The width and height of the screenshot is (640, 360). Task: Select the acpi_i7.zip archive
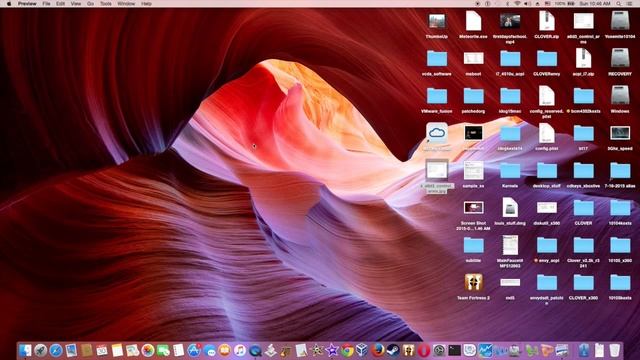[583, 58]
